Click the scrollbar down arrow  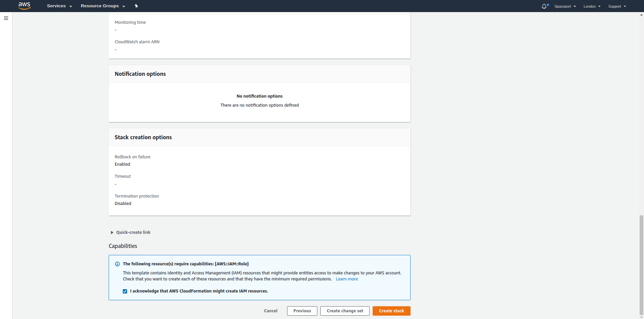(x=641, y=317)
